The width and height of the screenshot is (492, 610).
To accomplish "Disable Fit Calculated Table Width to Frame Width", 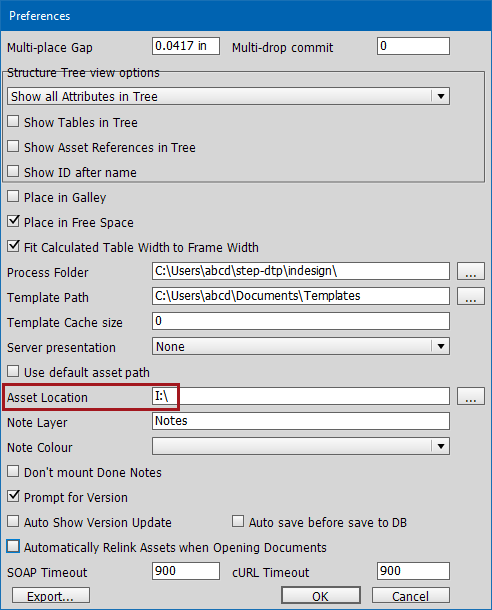I will 13,246.
